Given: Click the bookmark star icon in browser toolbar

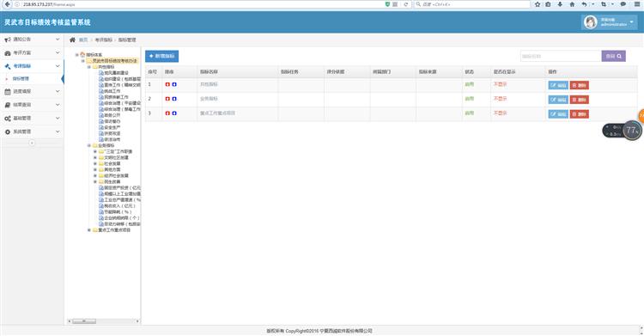Looking at the screenshot, I should (538, 4).
